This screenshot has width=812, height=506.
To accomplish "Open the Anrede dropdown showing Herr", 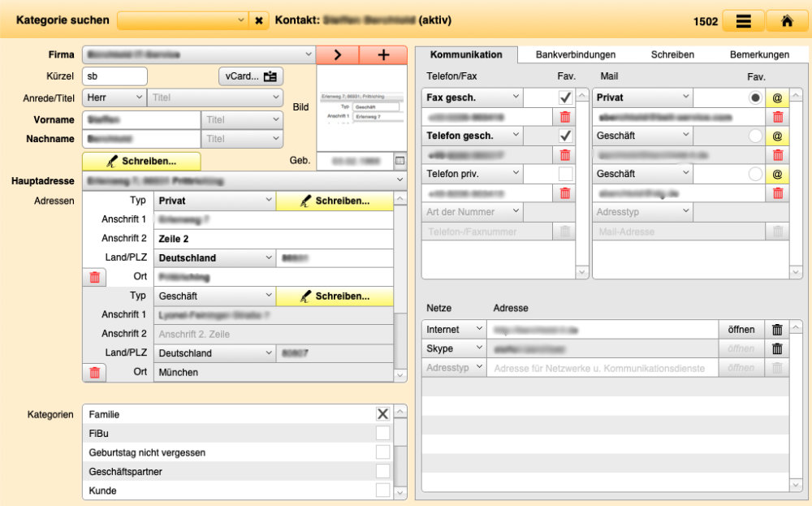I will click(114, 97).
